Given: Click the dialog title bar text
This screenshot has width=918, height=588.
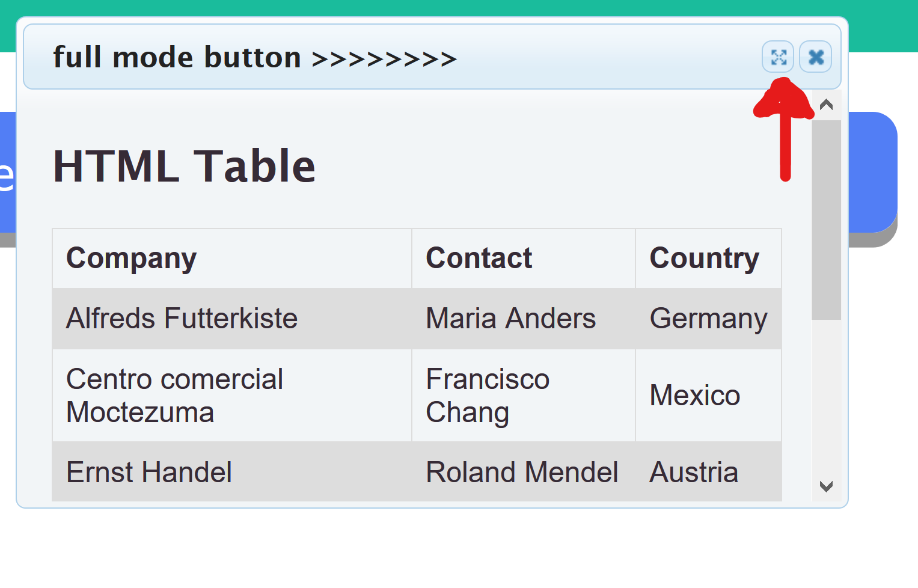Looking at the screenshot, I should tap(255, 58).
